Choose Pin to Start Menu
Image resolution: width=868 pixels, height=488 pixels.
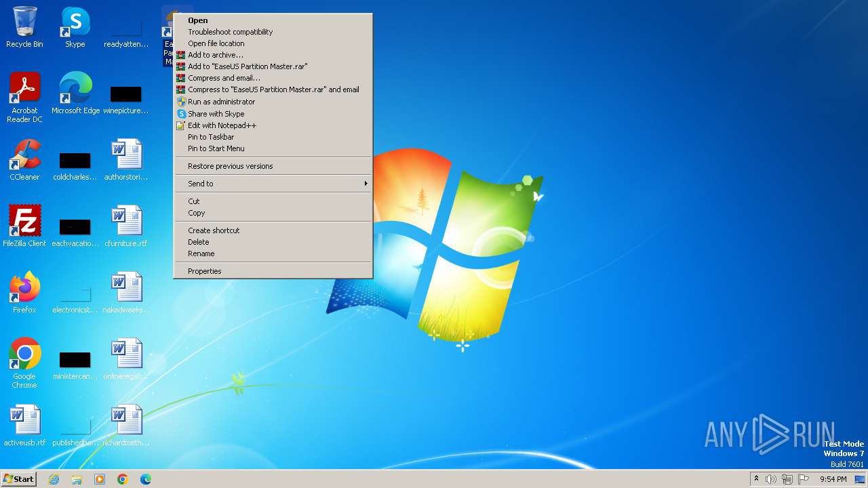click(x=273, y=148)
